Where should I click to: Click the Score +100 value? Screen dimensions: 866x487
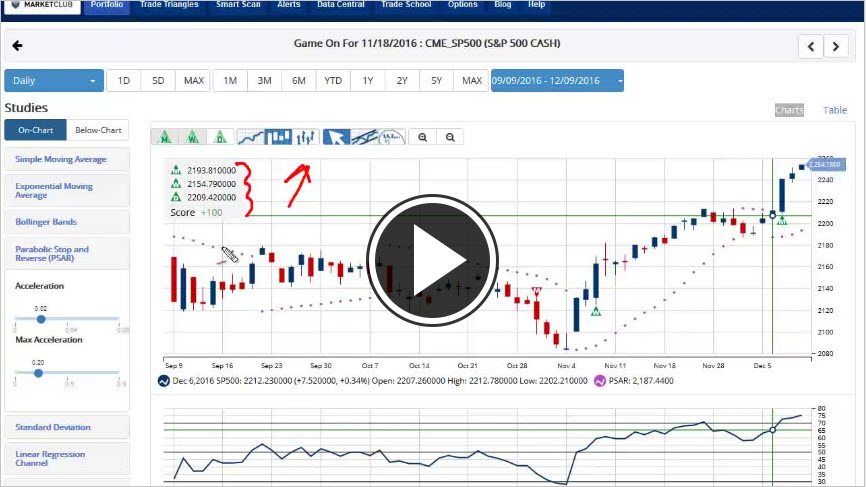point(212,213)
